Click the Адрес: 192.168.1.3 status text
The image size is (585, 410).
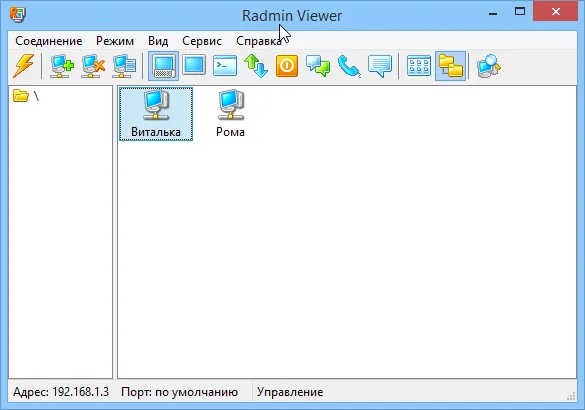61,392
